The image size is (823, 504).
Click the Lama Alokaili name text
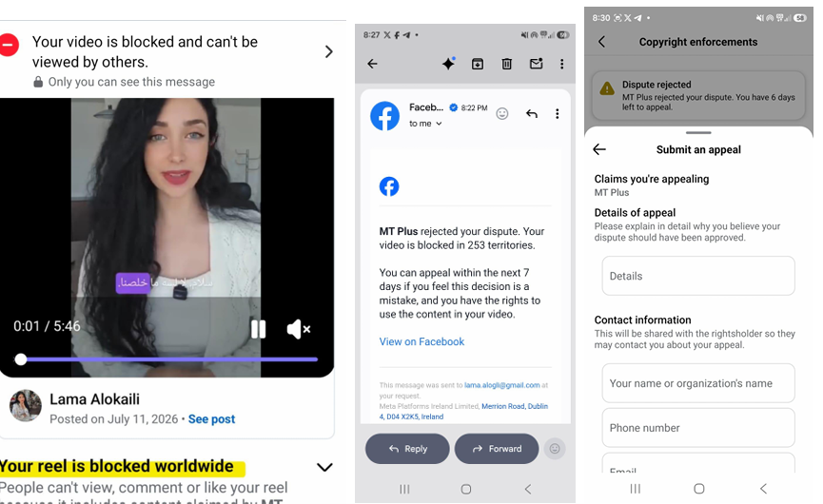point(94,399)
